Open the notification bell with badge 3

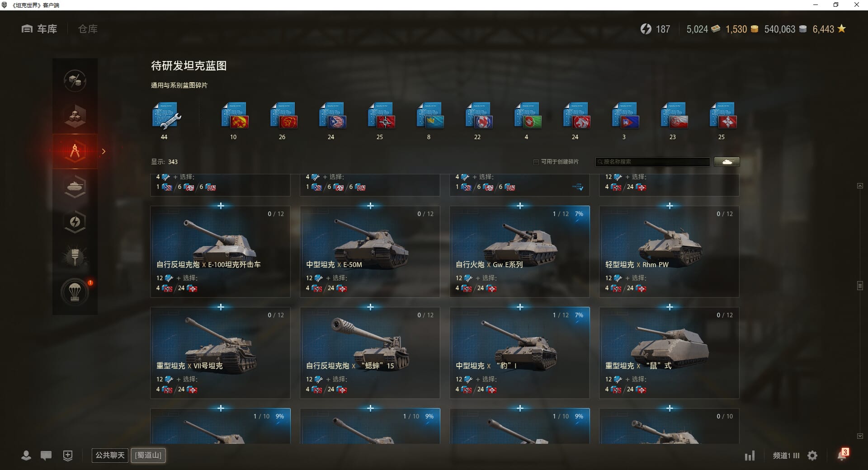point(842,455)
